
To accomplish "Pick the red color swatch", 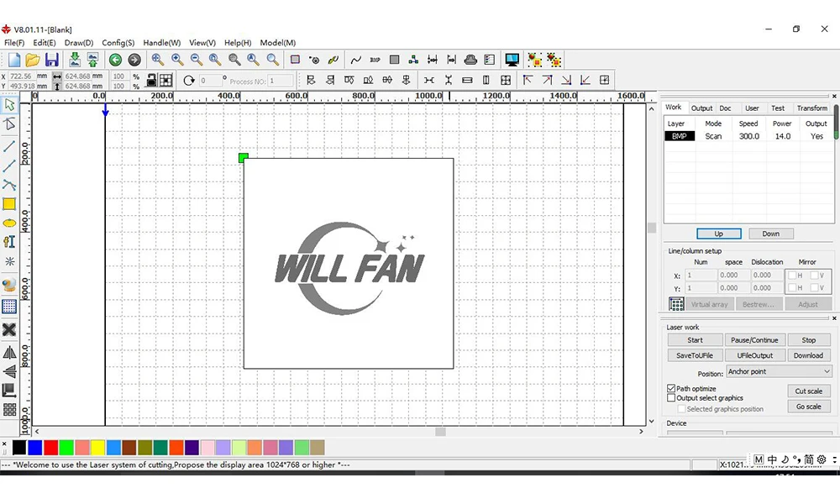I will pyautogui.click(x=51, y=447).
